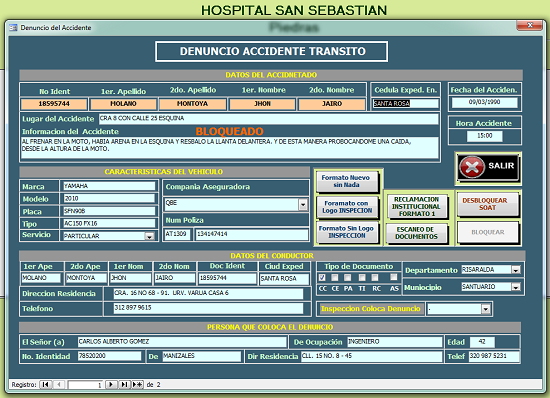Click the Lugar del Accidente field
The height and width of the screenshot is (398, 550).
[x=268, y=119]
